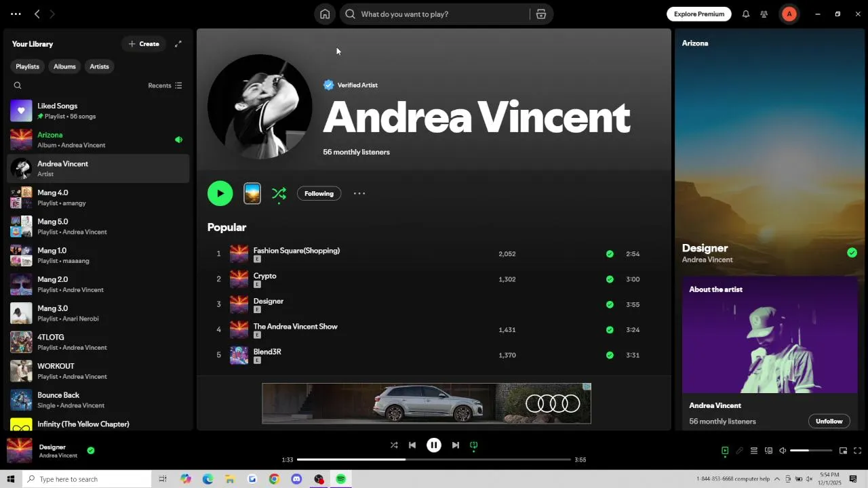Open 4TLOTG playlist

coord(98,342)
